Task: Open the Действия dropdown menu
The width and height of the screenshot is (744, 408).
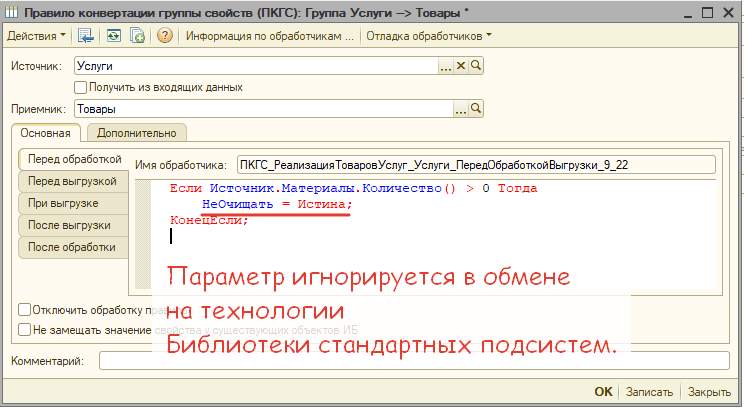Action: 36,36
